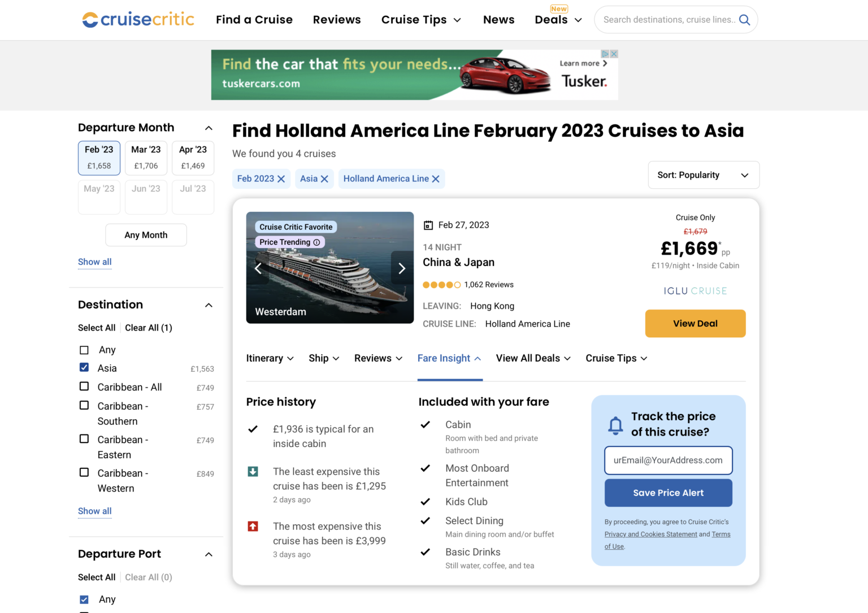Click the email address input field
This screenshot has height=613, width=868.
[668, 460]
